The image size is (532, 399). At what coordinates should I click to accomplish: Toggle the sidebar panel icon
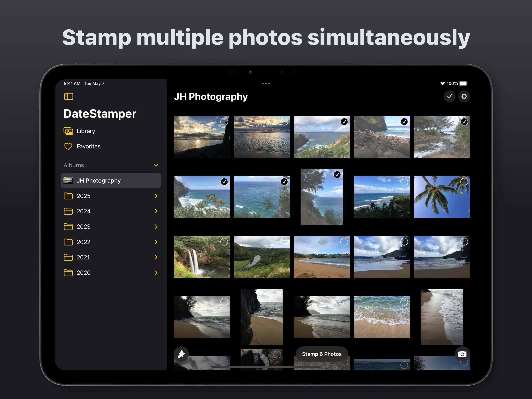coord(69,96)
